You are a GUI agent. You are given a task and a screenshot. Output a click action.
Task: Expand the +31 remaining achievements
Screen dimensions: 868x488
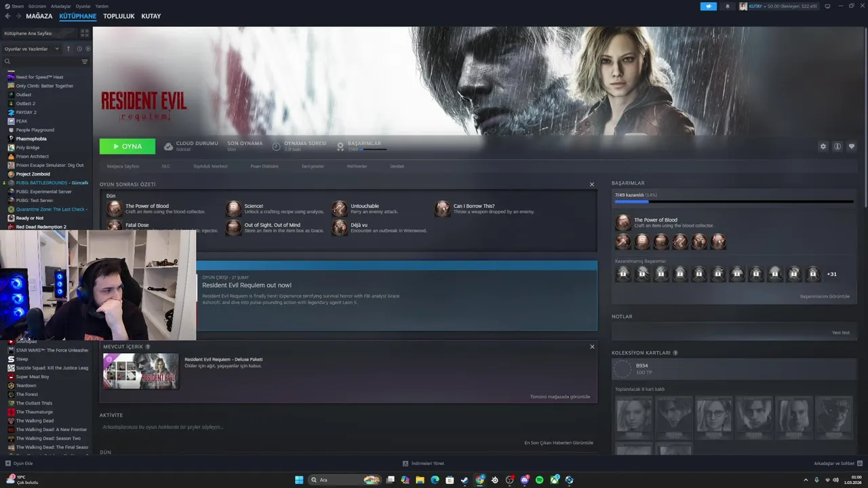(x=832, y=274)
